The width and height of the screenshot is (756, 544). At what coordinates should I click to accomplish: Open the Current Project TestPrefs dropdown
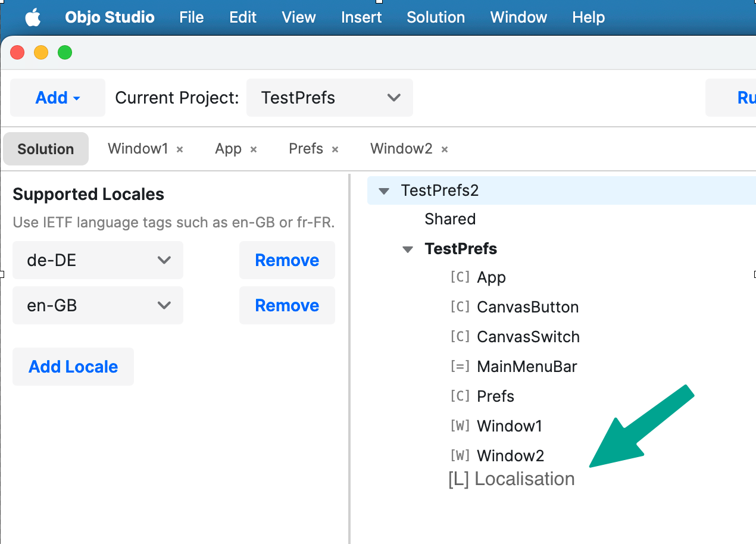[330, 98]
